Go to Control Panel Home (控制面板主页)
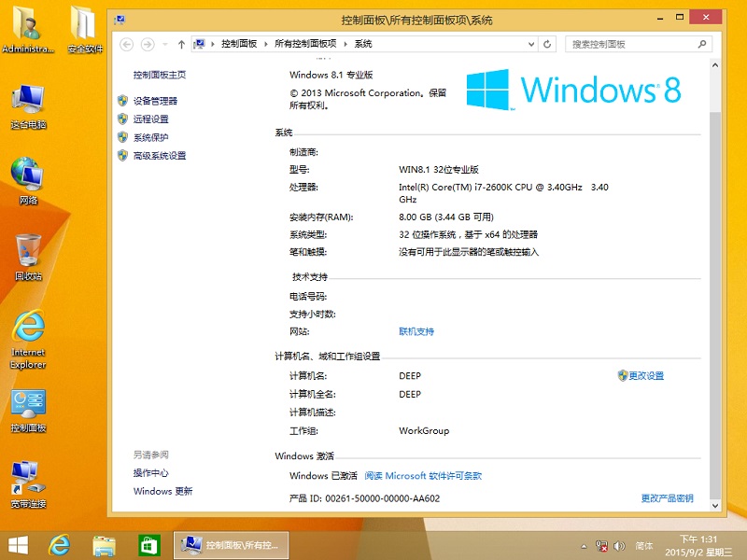 click(x=159, y=75)
